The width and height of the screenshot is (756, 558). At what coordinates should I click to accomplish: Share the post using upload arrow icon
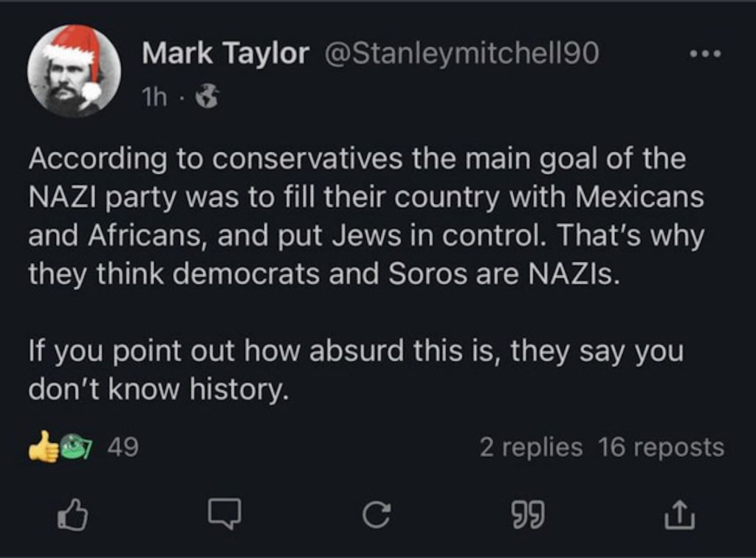tap(679, 514)
